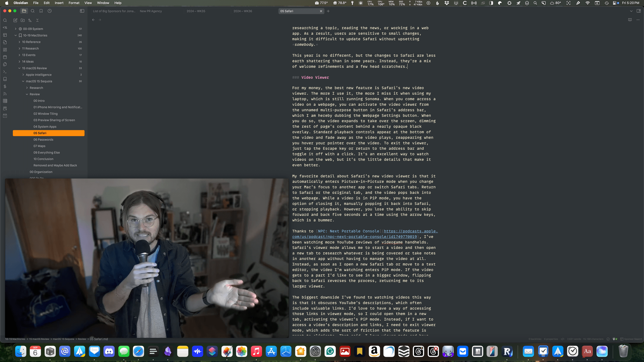Click 6 properties in status bar
Viewport: 644px width, 362px height.
[x=551, y=339]
